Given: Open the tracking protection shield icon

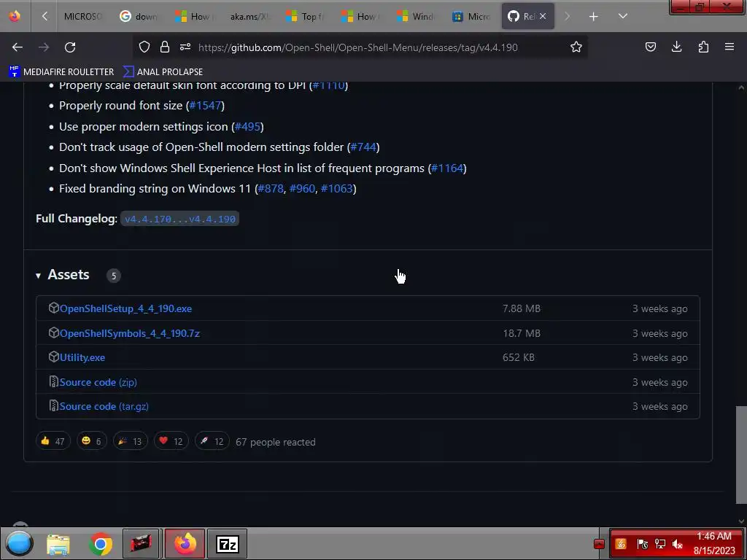Looking at the screenshot, I should click(144, 47).
